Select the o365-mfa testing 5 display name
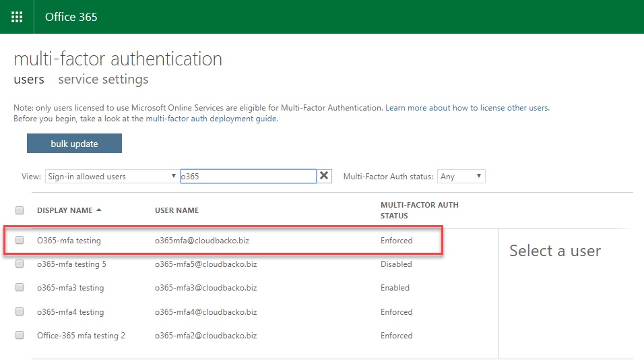The width and height of the screenshot is (644, 362). pyautogui.click(x=71, y=264)
